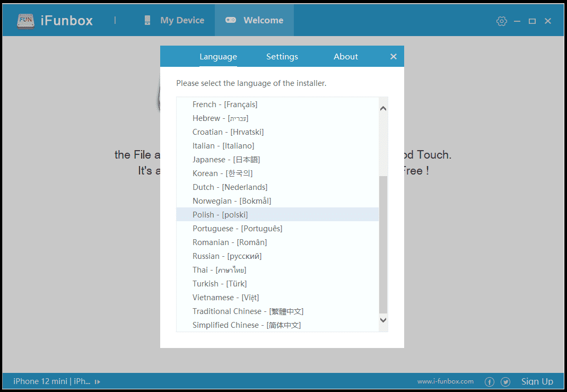Screen dimensions: 567x392
Task: Select Korean language option
Action: tap(278, 173)
